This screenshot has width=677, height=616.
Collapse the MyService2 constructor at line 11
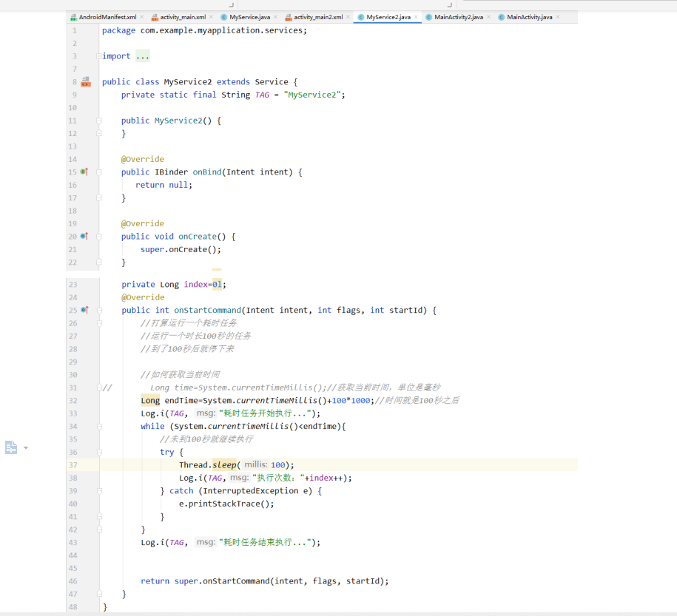point(99,121)
